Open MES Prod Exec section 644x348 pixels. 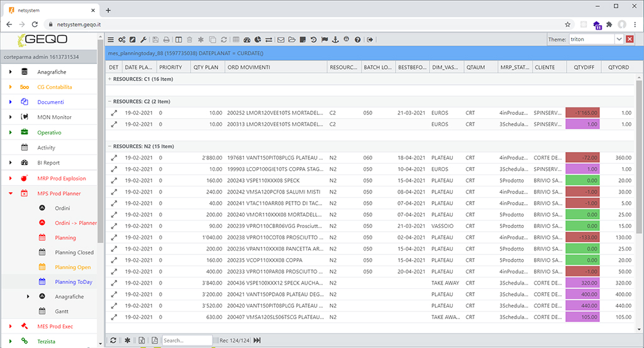point(55,326)
